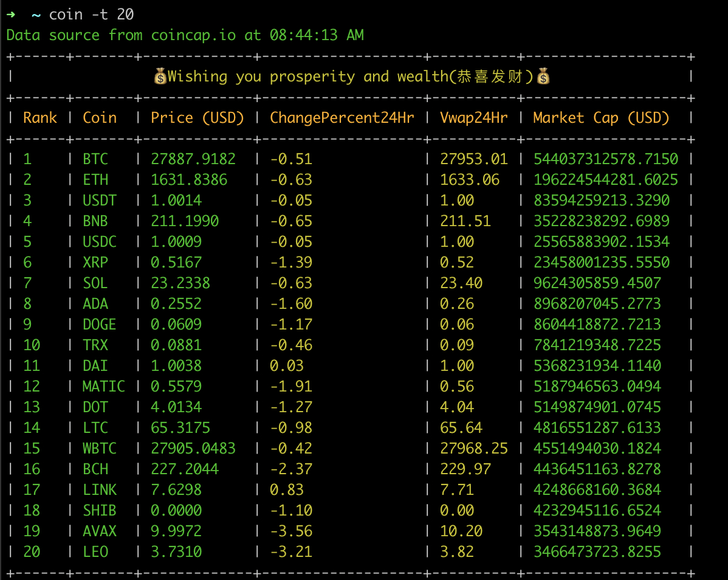728x580 pixels.
Task: Select the BNB coin cell
Action: (95, 221)
